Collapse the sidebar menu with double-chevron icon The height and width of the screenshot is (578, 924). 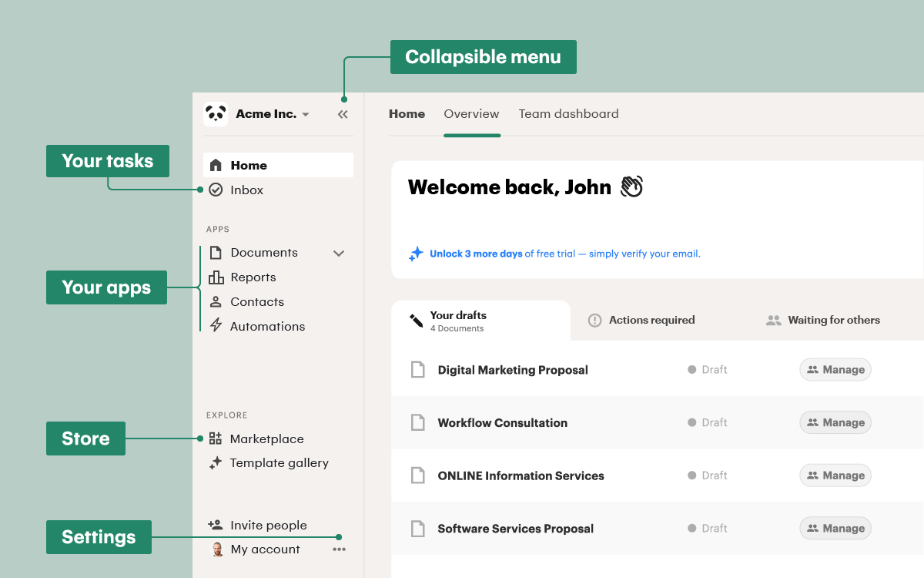(x=343, y=114)
